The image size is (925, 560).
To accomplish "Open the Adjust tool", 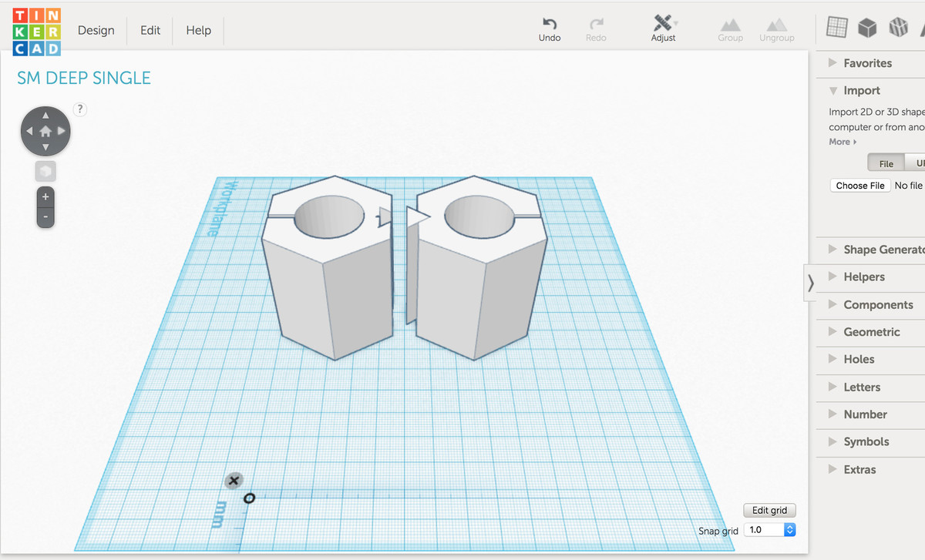I will click(663, 24).
